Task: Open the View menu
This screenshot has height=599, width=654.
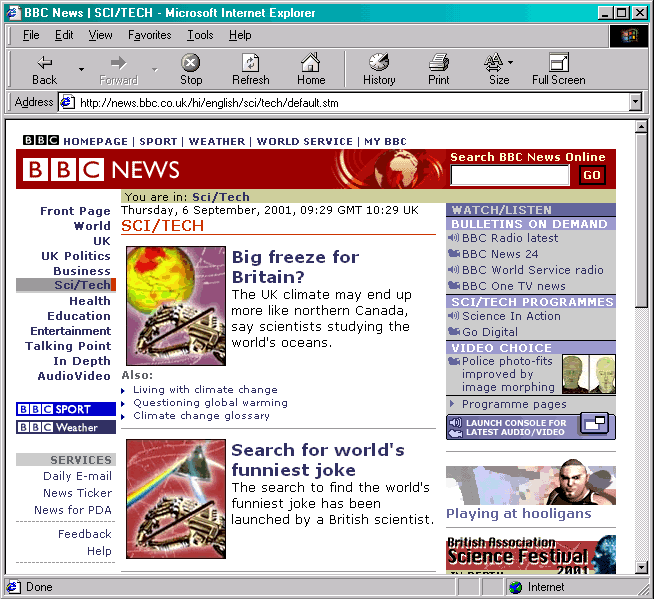Action: click(x=100, y=35)
